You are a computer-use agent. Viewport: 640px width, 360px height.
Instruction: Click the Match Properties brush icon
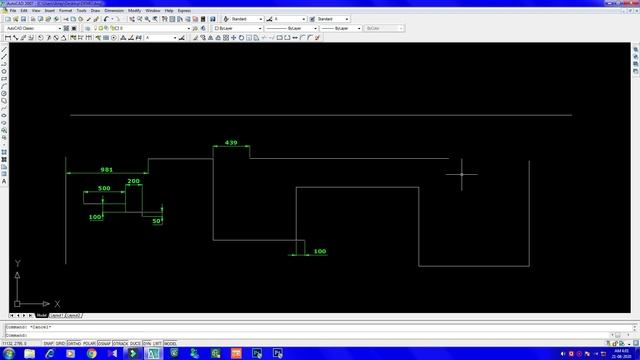tap(89, 19)
